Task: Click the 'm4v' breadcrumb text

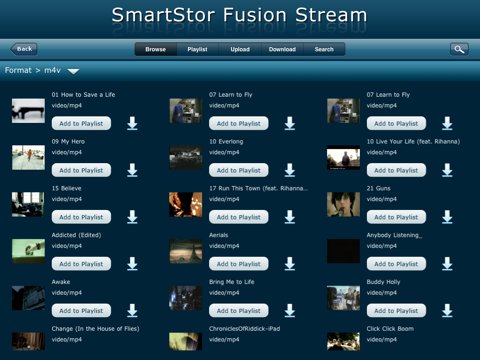Action: (x=53, y=70)
